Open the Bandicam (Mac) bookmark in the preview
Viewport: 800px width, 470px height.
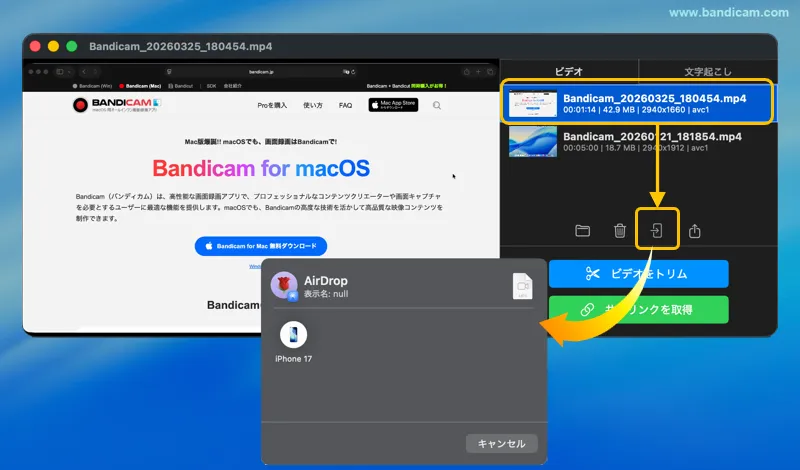(140, 86)
